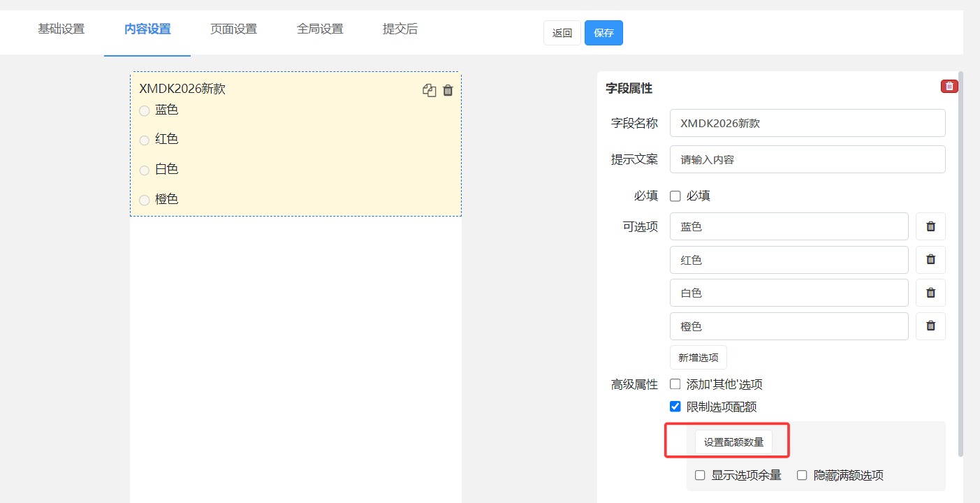
Task: Toggle 添加'其他'选项 checkbox
Action: [675, 384]
